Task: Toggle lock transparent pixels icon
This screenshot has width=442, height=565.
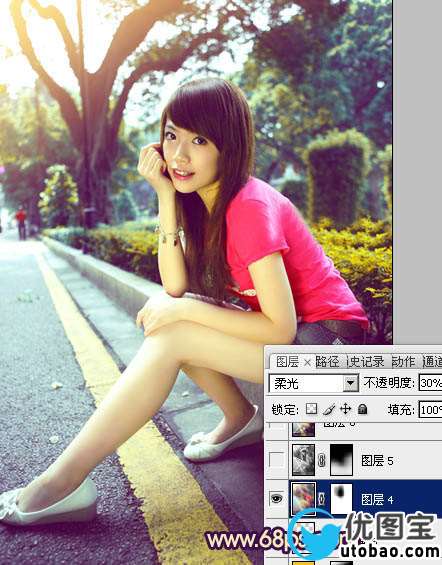Action: 311,409
